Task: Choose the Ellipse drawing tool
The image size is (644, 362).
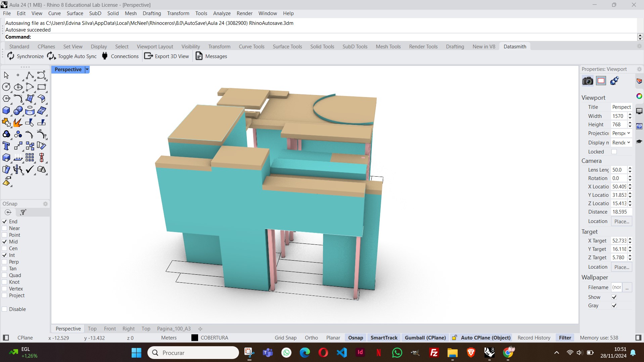Action: tap(18, 87)
